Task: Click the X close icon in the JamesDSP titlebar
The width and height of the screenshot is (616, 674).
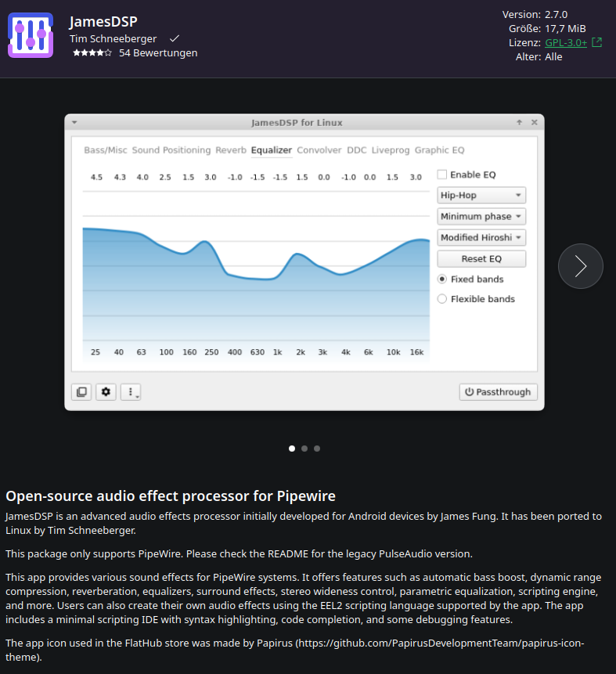Action: [535, 122]
